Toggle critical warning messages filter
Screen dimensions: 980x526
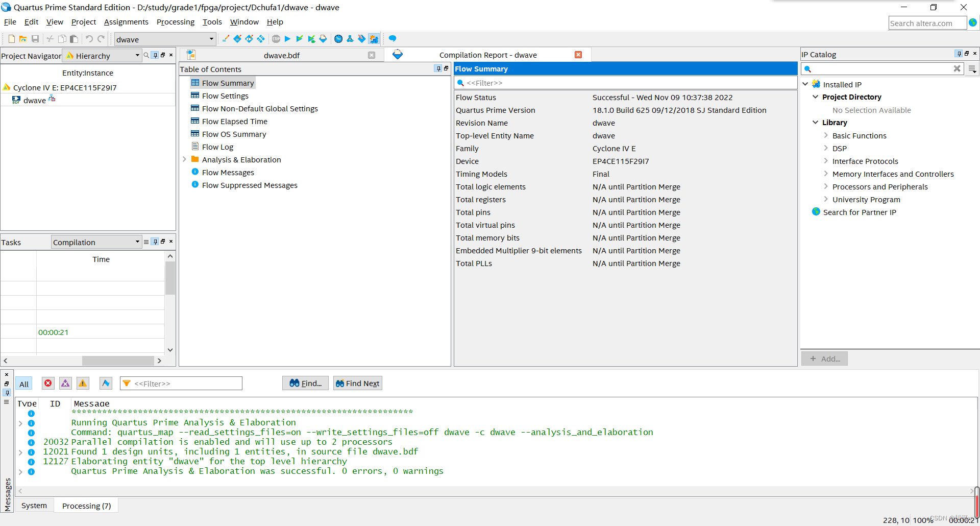pos(65,383)
